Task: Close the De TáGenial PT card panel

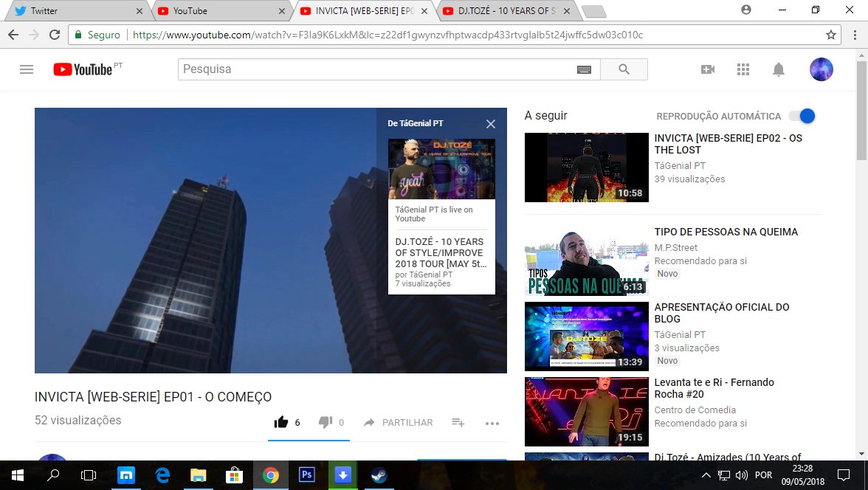Action: (490, 124)
